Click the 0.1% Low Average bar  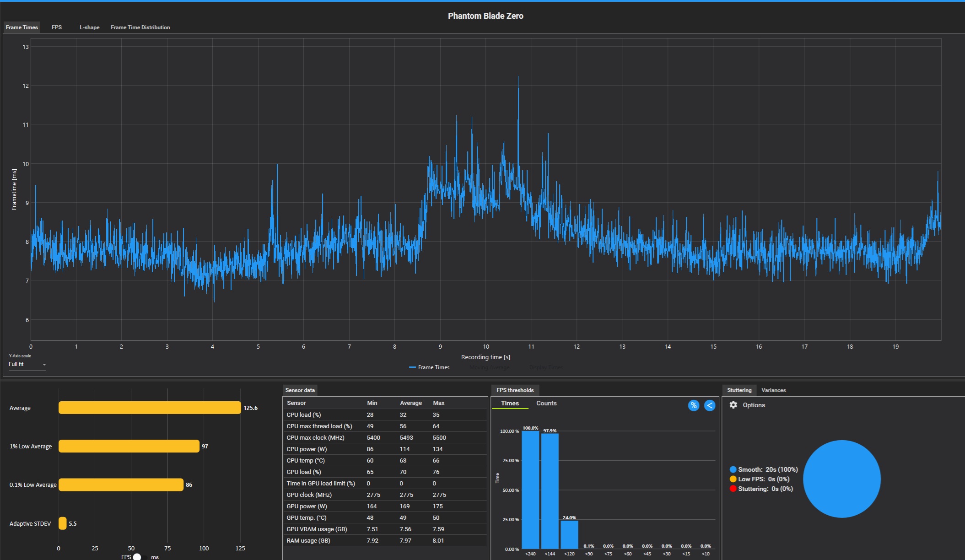click(x=121, y=485)
